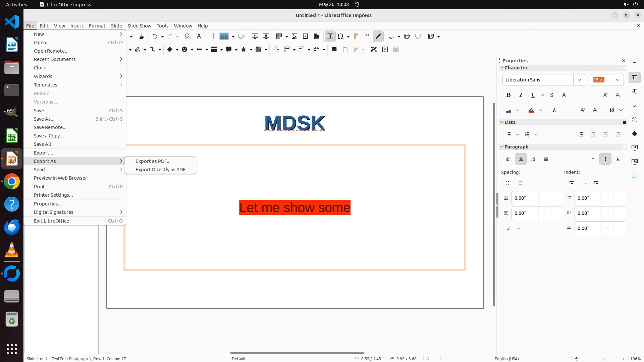This screenshot has height=362, width=644.
Task: Toggle Align Right in Paragraph panel
Action: [x=533, y=159]
